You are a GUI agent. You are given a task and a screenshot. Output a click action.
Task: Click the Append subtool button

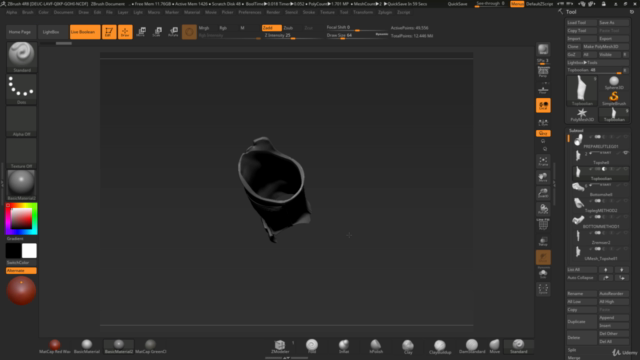(613, 318)
